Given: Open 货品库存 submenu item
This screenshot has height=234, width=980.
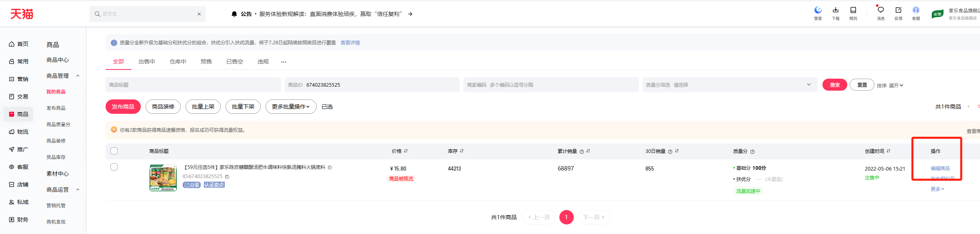Looking at the screenshot, I should pyautogui.click(x=56, y=157).
